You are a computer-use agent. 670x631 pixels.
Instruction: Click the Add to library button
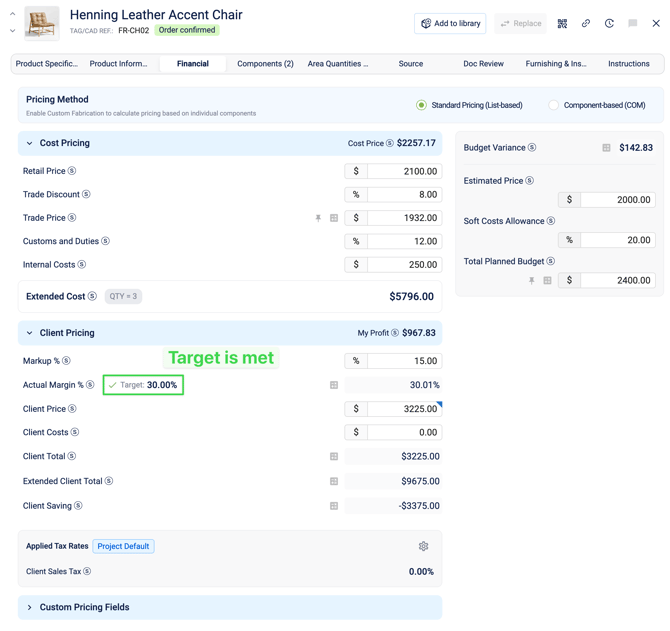450,23
